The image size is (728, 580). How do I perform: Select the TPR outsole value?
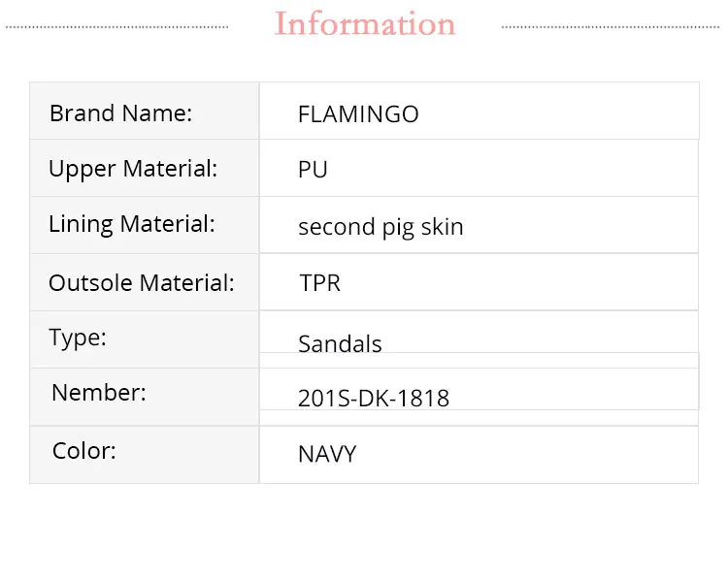319,283
